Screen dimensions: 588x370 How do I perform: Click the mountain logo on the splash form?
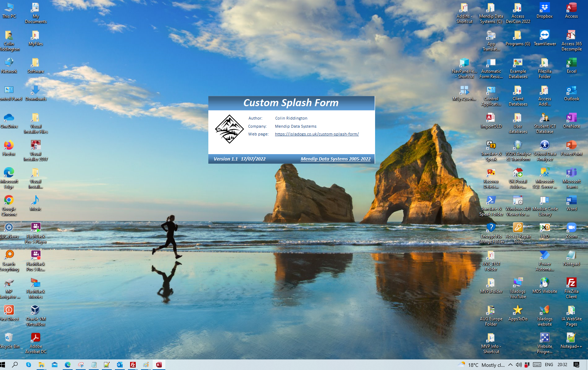tap(229, 129)
